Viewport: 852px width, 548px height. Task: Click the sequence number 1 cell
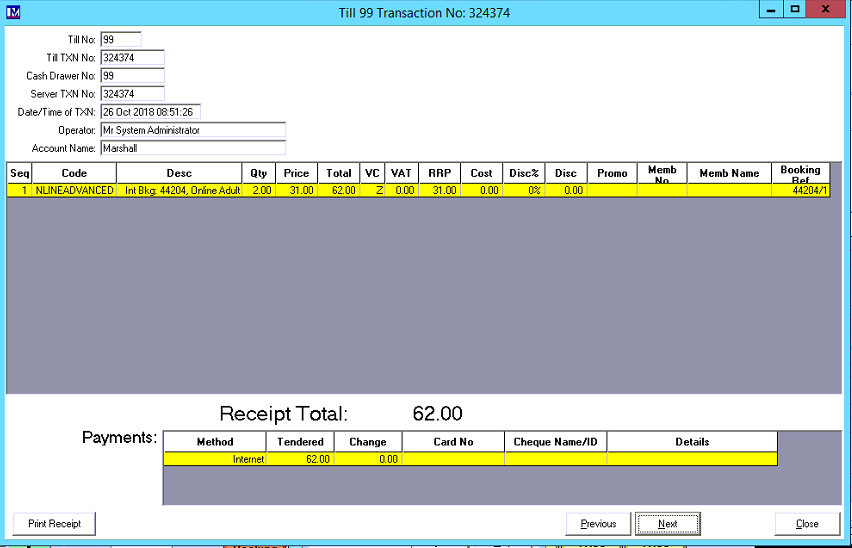click(x=20, y=190)
